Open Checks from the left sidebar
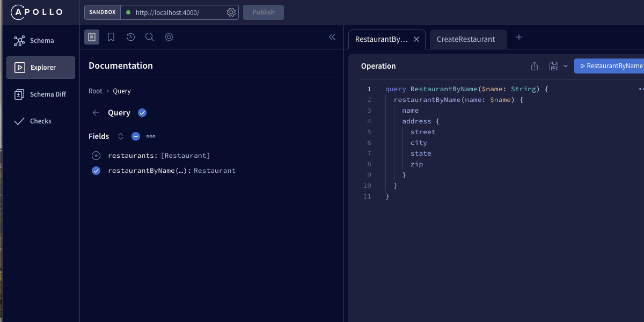The height and width of the screenshot is (322, 644). point(40,121)
